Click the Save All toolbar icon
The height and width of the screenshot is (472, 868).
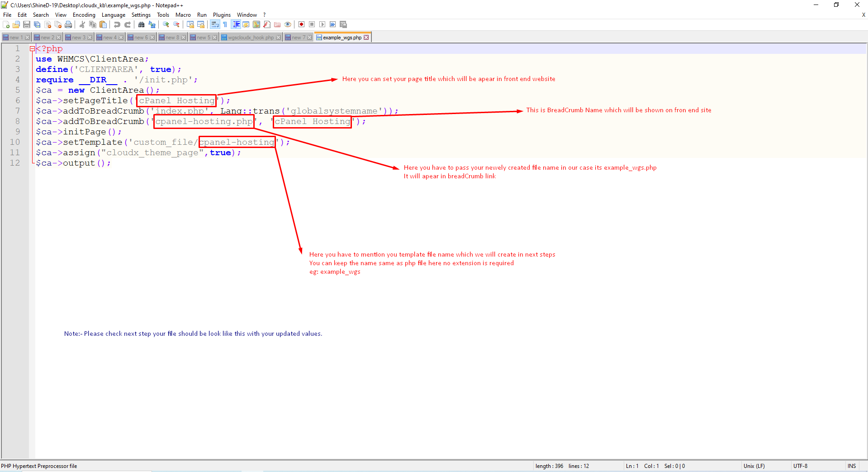tap(37, 24)
